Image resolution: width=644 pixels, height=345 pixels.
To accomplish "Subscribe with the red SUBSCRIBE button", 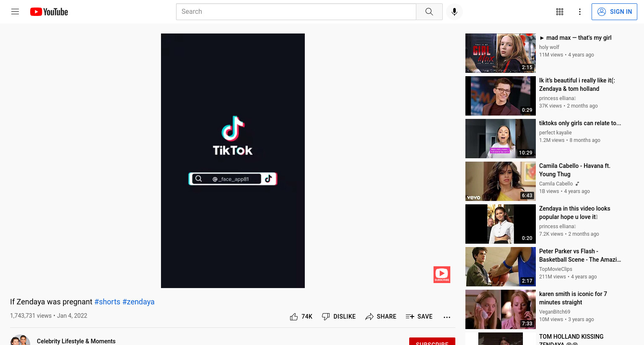I will point(432,341).
